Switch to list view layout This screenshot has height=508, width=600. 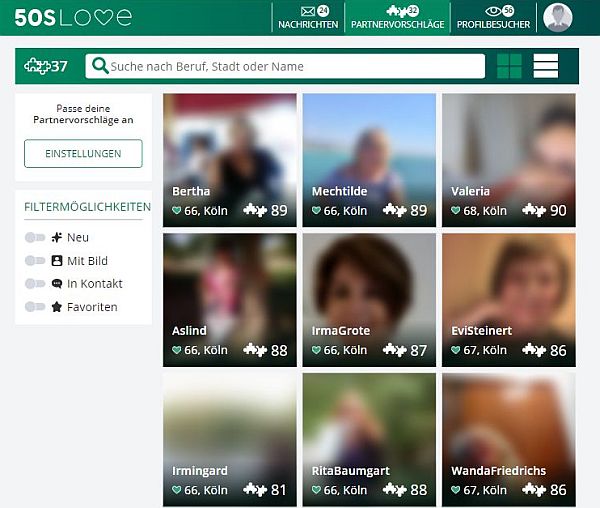pos(546,66)
